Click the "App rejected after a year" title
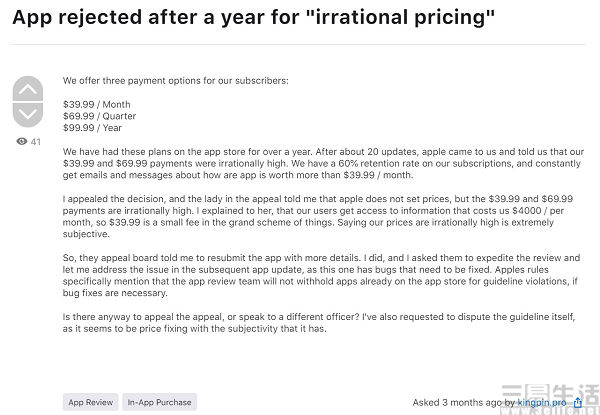The height and width of the screenshot is (415, 600). click(254, 17)
